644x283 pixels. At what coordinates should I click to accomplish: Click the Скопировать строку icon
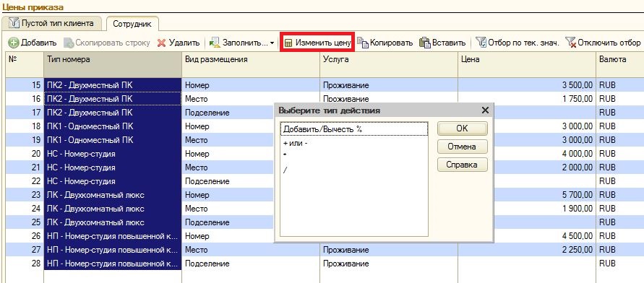(69, 43)
